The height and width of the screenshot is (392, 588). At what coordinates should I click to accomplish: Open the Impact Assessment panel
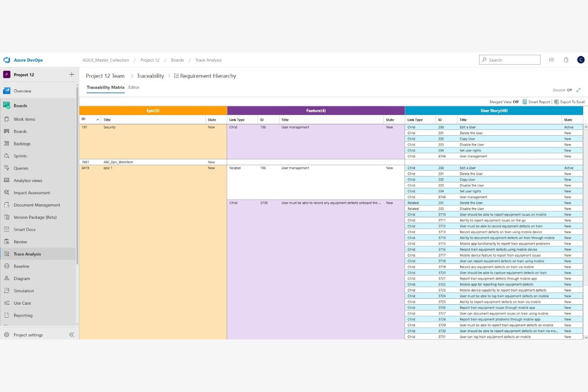(x=32, y=193)
